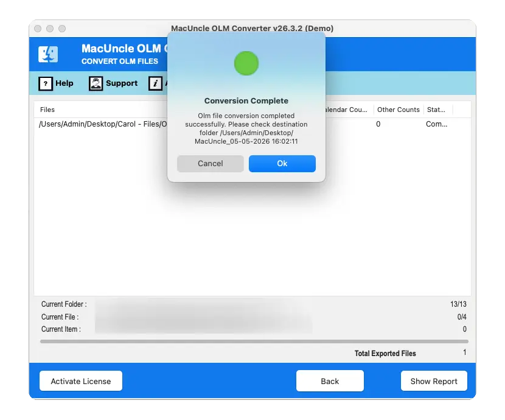
Task: Open the Help icon with the question mark
Action: click(x=46, y=84)
